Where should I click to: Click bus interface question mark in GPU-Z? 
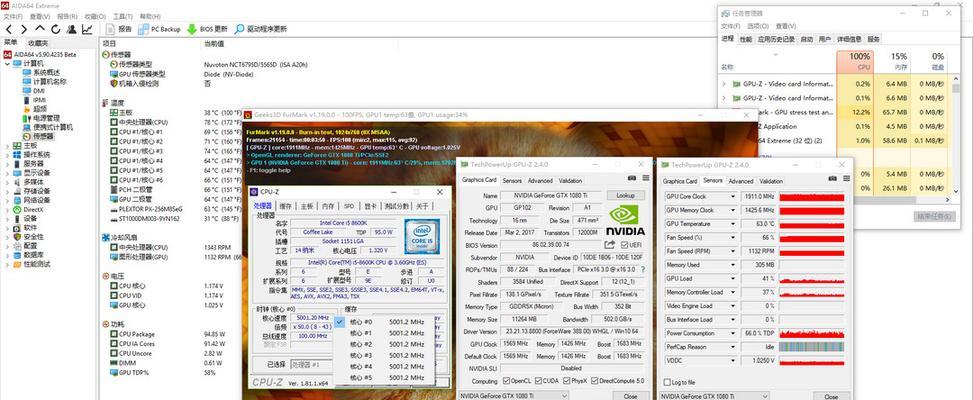click(643, 270)
